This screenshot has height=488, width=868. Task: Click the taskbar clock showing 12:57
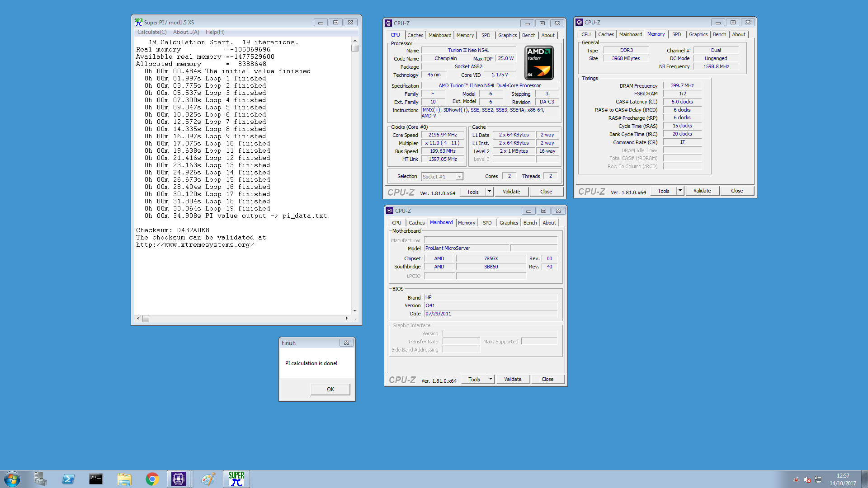pos(843,479)
